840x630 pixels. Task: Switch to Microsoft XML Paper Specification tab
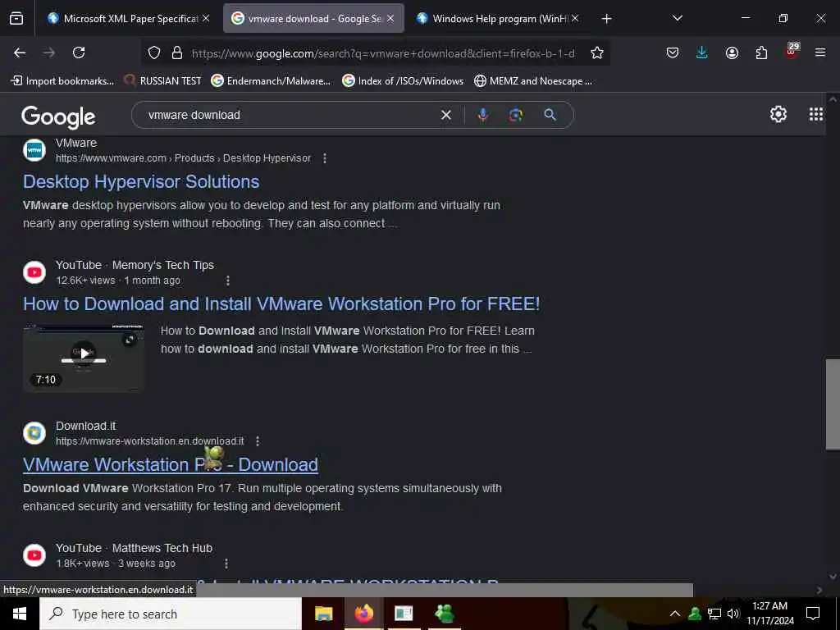(128, 19)
